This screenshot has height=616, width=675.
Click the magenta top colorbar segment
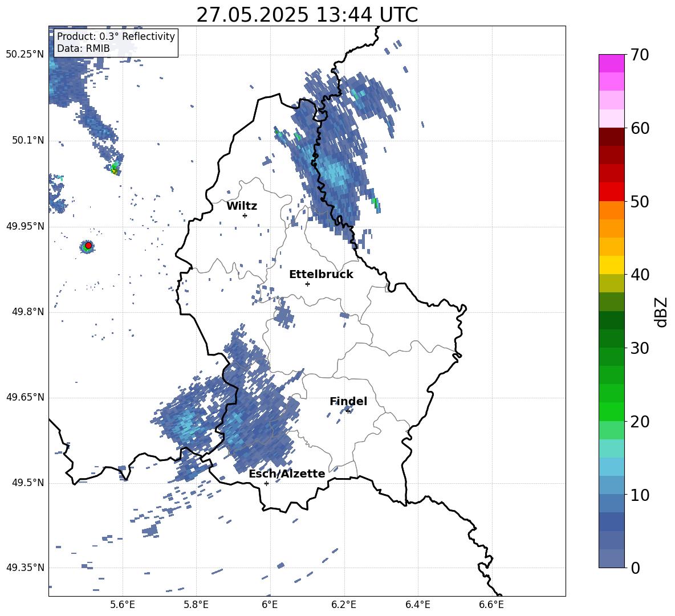611,63
